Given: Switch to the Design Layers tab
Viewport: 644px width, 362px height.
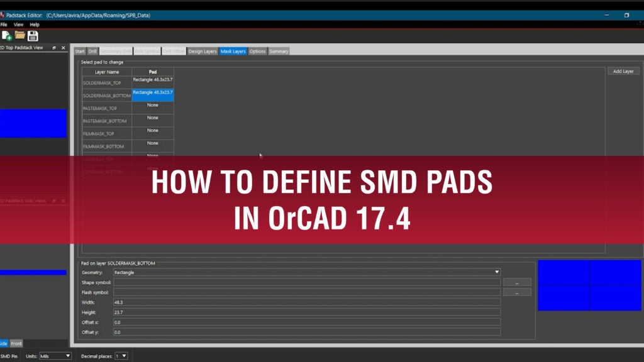Looking at the screenshot, I should (x=202, y=51).
